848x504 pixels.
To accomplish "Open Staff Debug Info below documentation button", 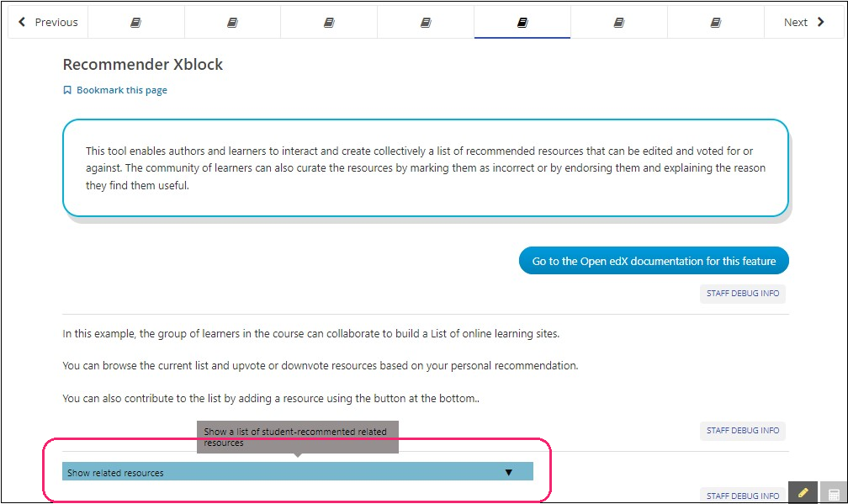I will point(742,294).
